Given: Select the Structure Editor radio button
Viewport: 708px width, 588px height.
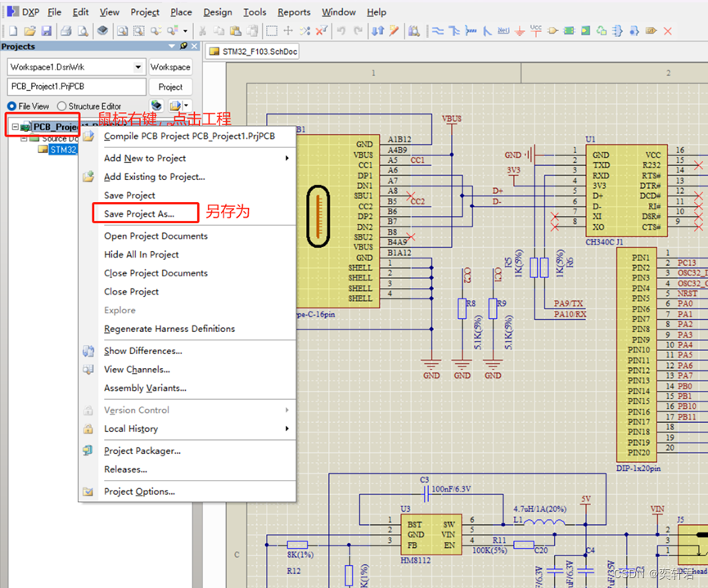Looking at the screenshot, I should (62, 106).
